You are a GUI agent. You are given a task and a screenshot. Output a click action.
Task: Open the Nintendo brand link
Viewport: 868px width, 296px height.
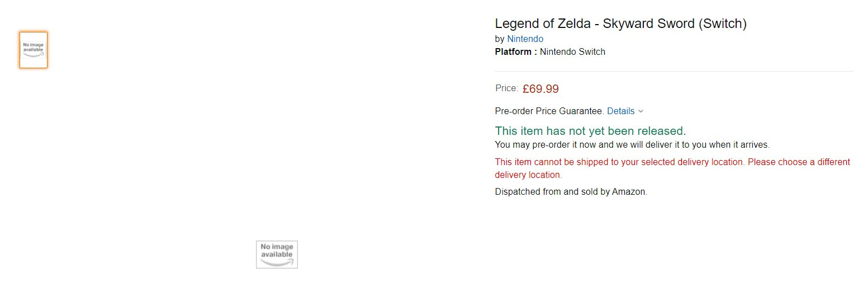point(525,39)
